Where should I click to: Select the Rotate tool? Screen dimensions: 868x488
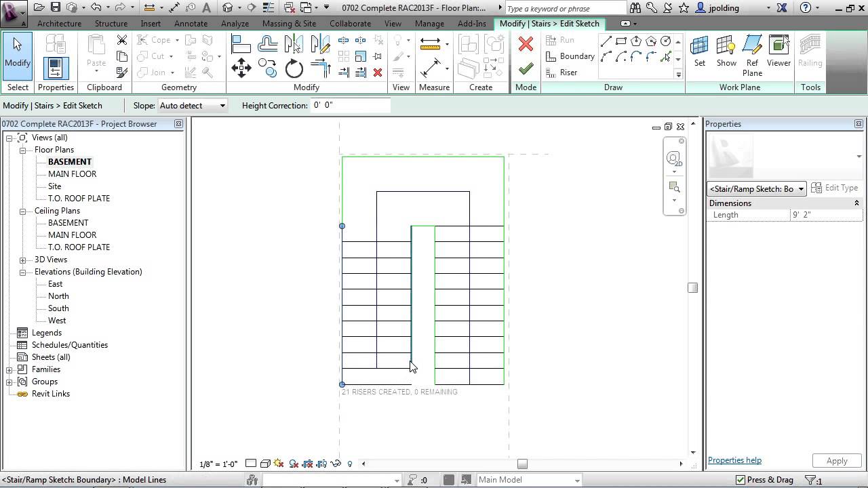tap(294, 67)
